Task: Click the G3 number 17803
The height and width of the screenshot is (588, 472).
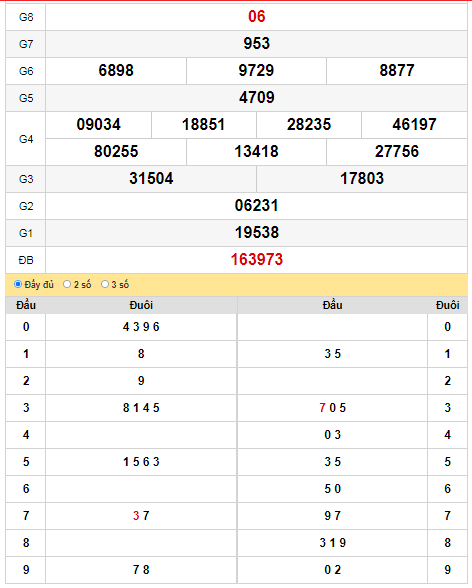Action: (362, 178)
